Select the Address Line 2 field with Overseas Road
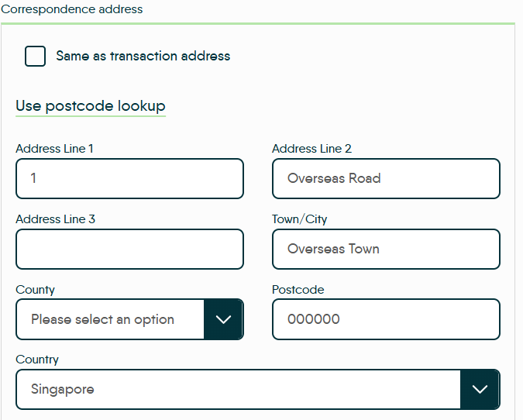523x420 pixels. pyautogui.click(x=386, y=178)
